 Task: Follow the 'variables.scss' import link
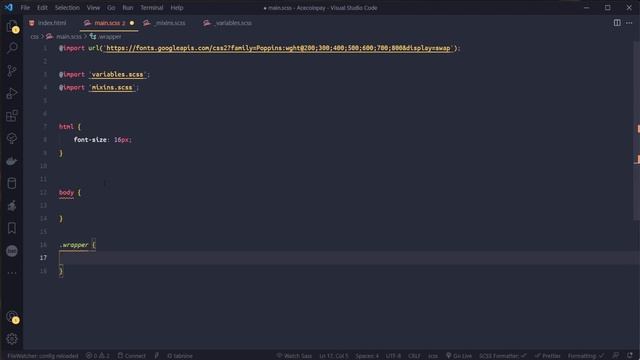click(117, 74)
